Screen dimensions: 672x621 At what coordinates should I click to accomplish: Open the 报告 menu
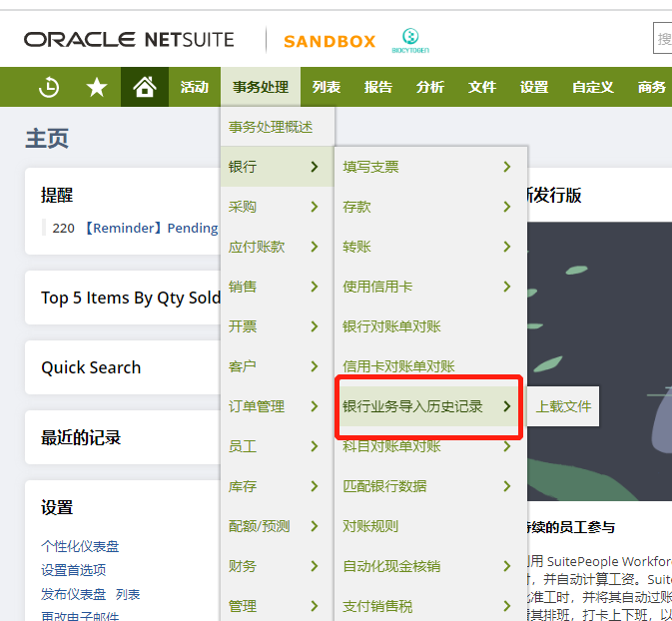click(378, 87)
